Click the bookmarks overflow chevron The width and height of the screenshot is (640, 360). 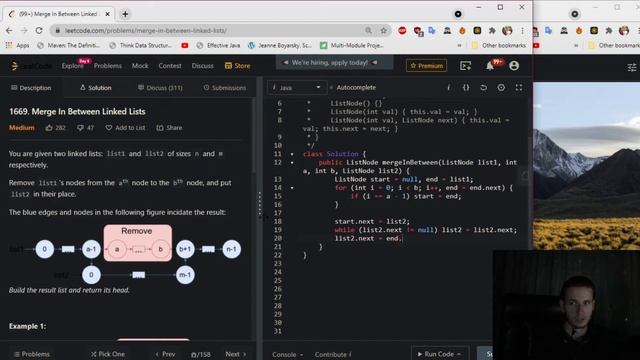click(459, 45)
